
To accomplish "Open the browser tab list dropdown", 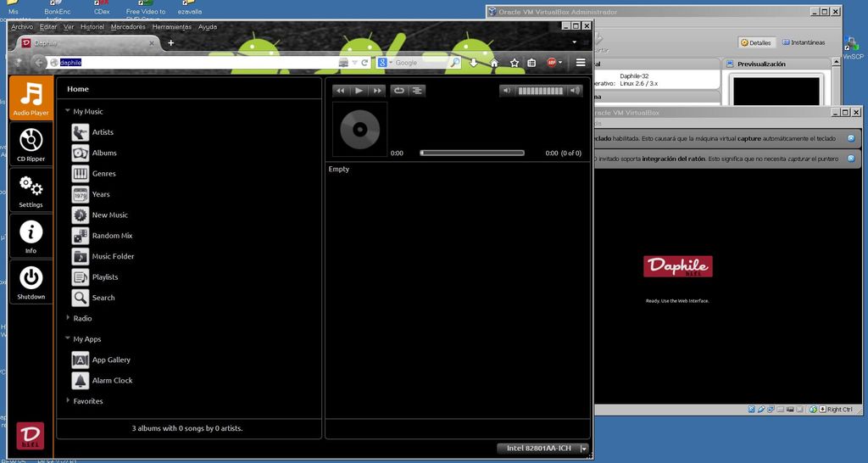I will click(x=574, y=42).
